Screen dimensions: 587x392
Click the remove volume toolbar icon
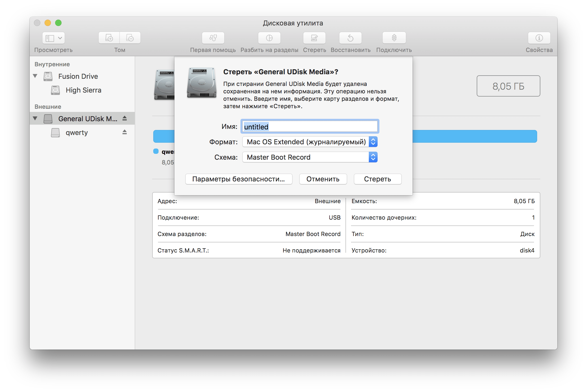[x=130, y=38]
